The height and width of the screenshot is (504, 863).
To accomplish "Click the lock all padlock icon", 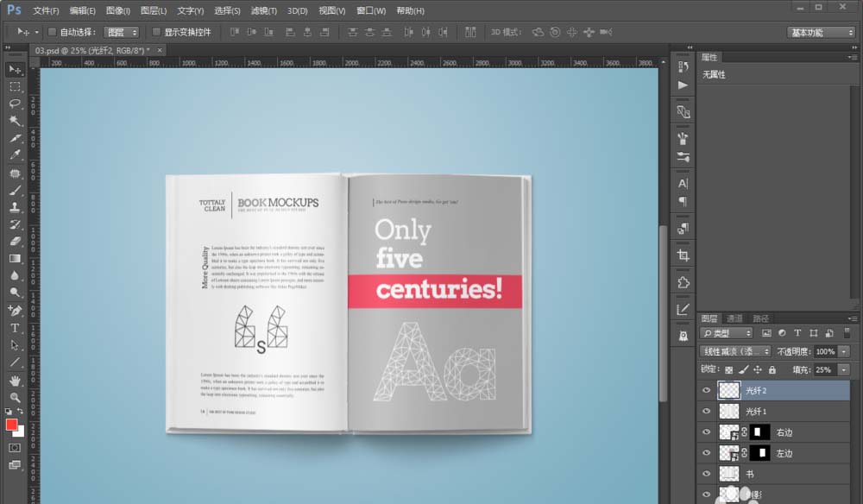I will tap(772, 369).
